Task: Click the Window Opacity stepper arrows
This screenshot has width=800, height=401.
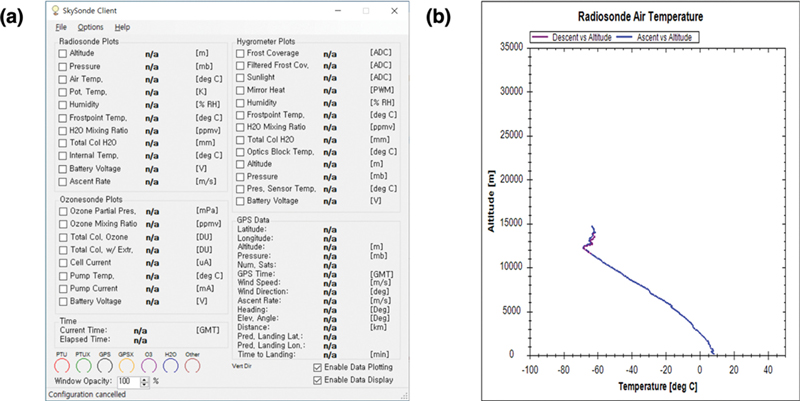Action: coord(144,382)
